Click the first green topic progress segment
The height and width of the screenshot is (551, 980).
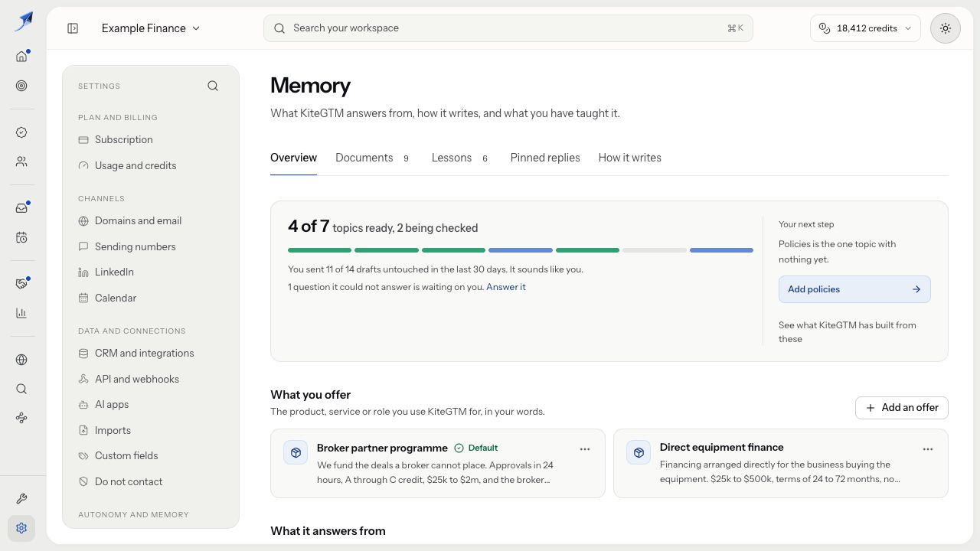pyautogui.click(x=319, y=250)
